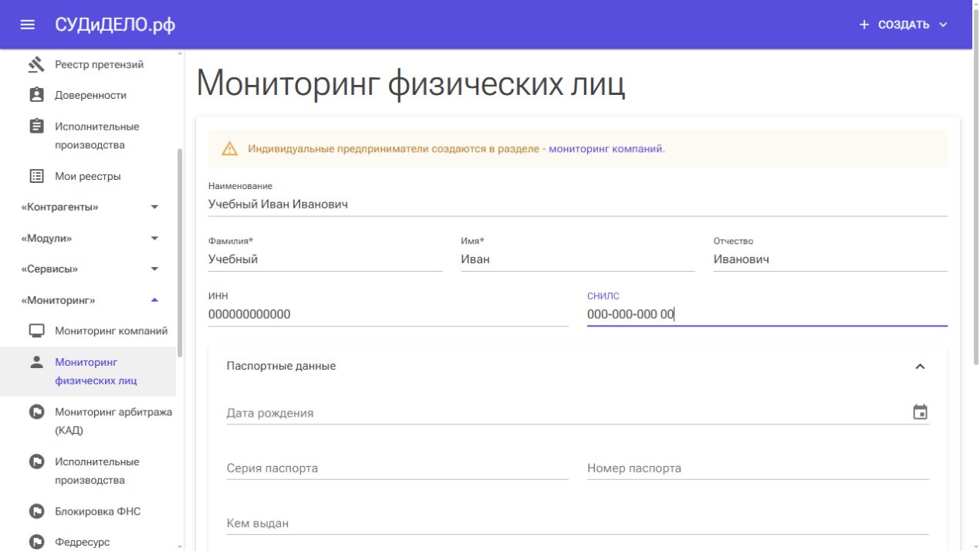Screen dimensions: 980x551
Task: Click the gavel icon for Реестр претензий
Action: pyautogui.click(x=36, y=65)
